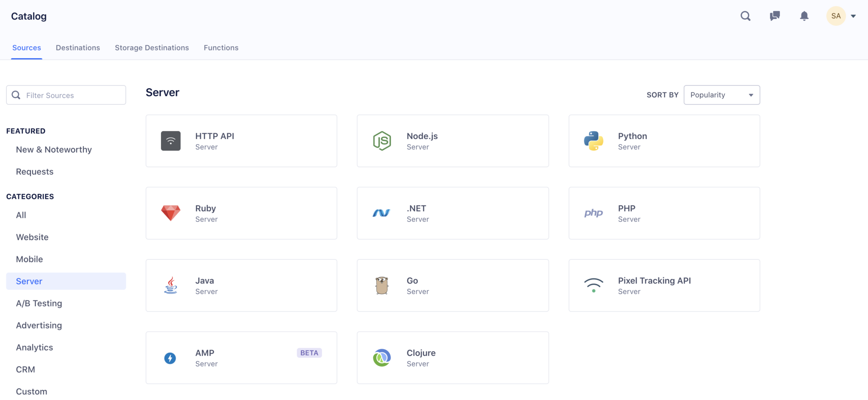Click the Node.js hexagon logo

coord(382,141)
